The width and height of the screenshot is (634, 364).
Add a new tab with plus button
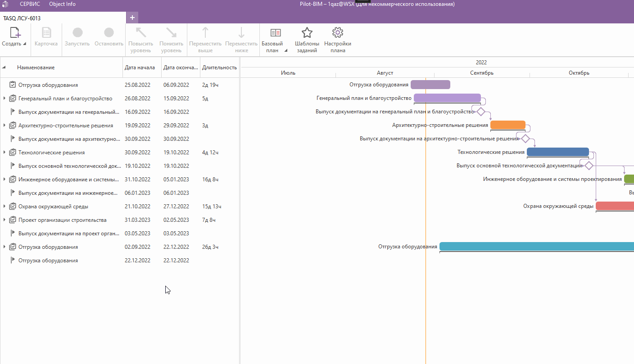[132, 18]
